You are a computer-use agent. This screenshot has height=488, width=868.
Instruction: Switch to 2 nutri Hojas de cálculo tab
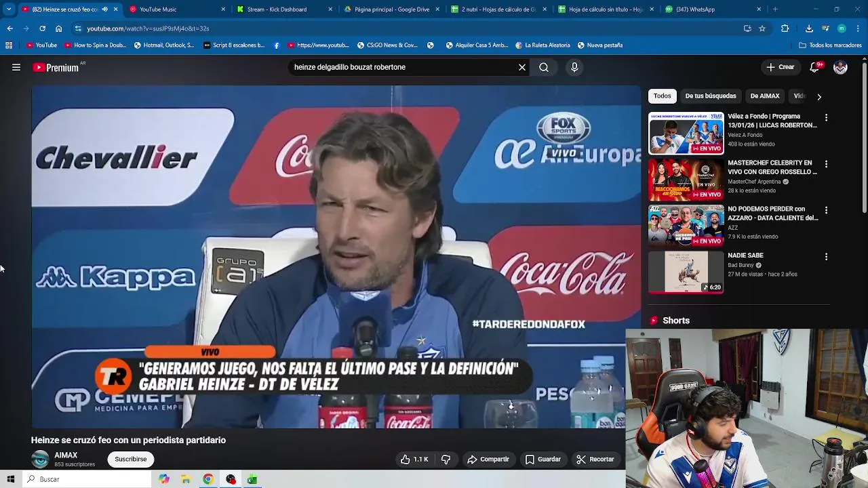[499, 9]
